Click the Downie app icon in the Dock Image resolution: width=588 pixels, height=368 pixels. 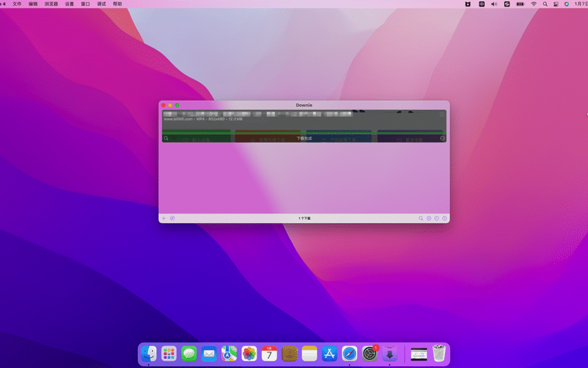click(389, 354)
